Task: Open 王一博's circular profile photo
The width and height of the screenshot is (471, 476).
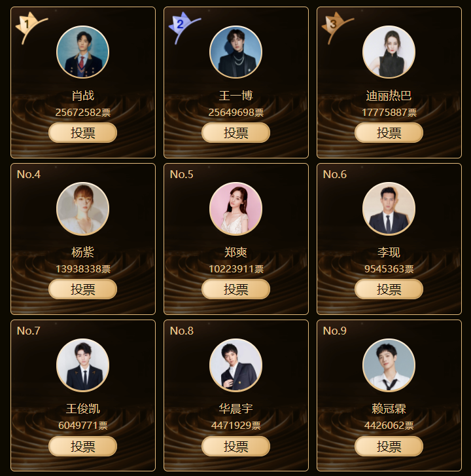Action: click(x=236, y=52)
